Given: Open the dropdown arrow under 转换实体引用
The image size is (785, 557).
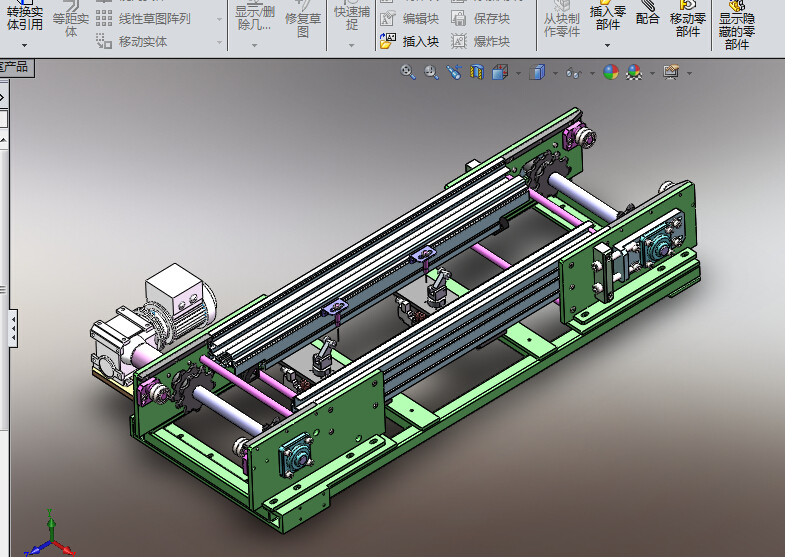Looking at the screenshot, I should (x=25, y=46).
